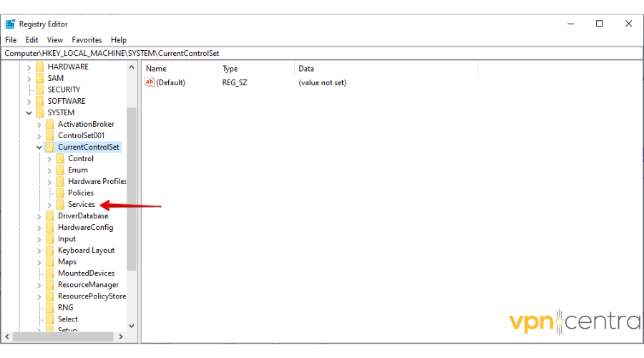Select the Services key label
Viewport: 644px width, 358px height.
tap(82, 204)
